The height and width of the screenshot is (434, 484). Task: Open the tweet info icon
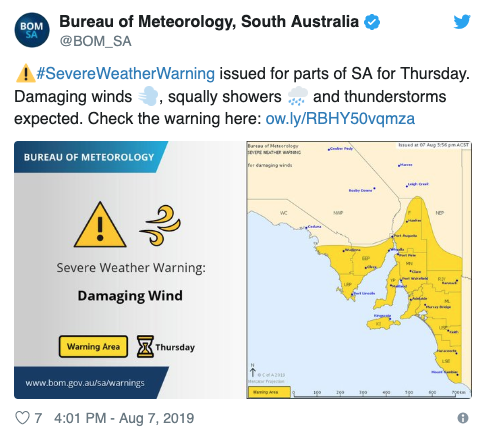pyautogui.click(x=463, y=418)
